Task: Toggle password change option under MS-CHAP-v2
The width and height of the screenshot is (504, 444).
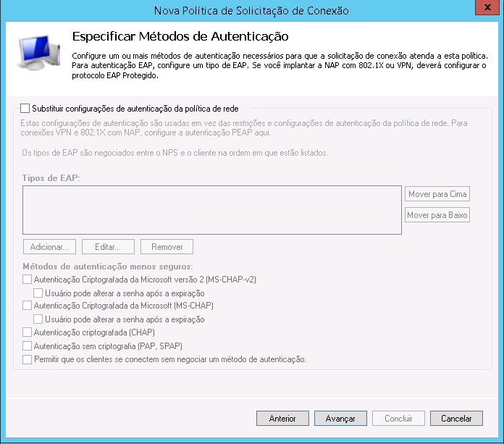Action: click(x=38, y=293)
